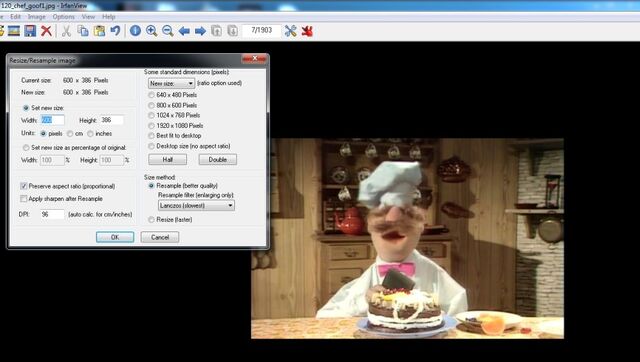Click the Save floppy disk icon

click(30, 31)
